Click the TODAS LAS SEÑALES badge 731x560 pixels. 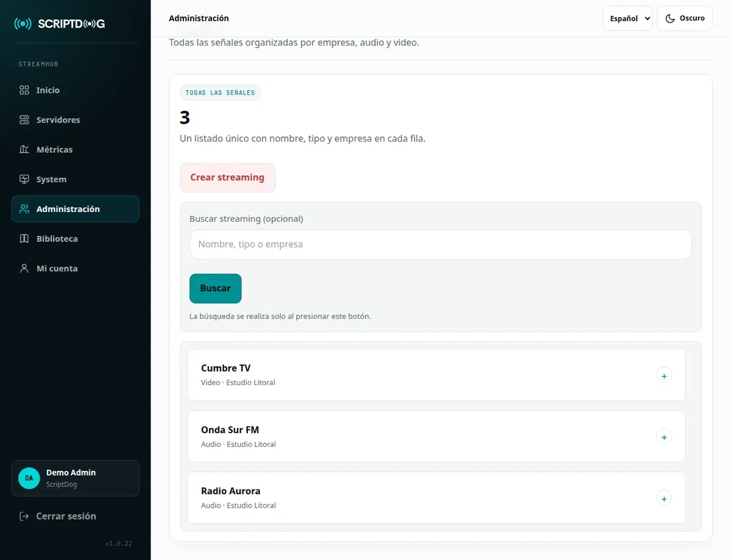(220, 93)
